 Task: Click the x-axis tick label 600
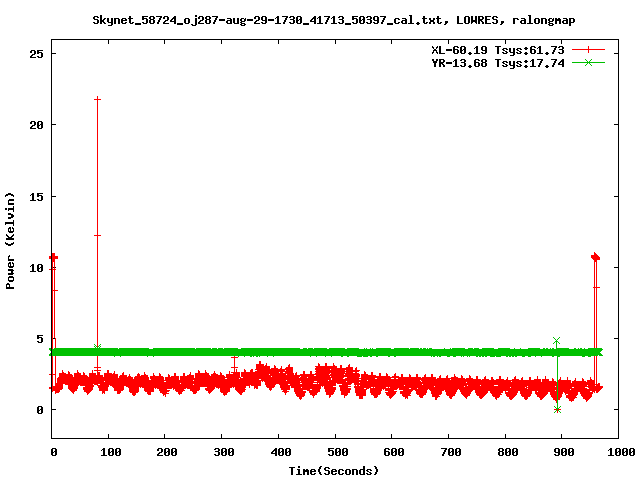394,452
